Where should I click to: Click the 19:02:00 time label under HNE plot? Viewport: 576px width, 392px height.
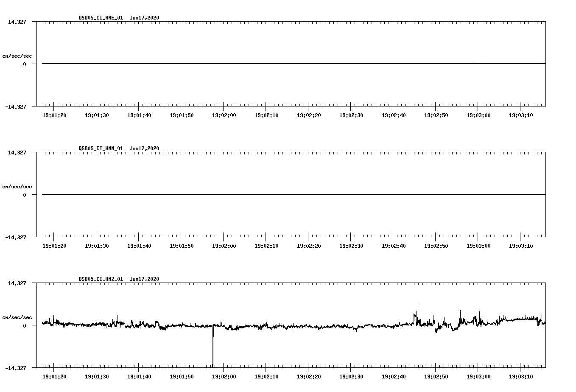point(224,115)
